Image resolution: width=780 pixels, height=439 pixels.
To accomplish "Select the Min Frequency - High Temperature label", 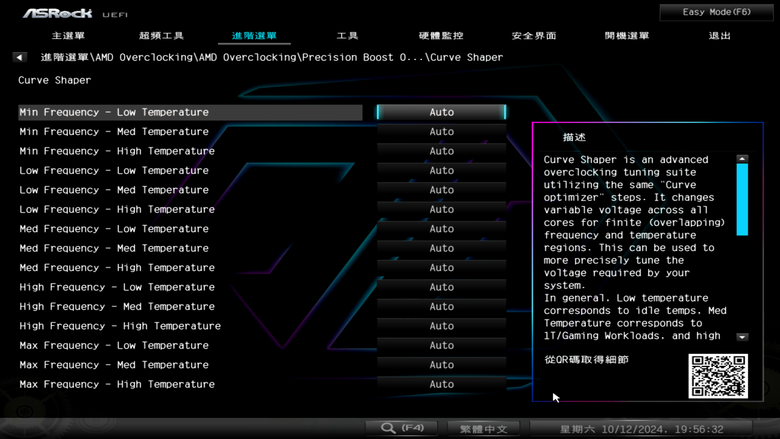I will (x=117, y=151).
